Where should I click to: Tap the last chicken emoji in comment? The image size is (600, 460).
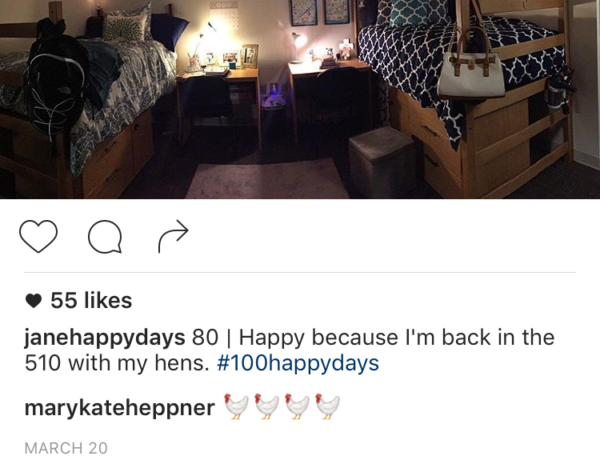[327, 406]
